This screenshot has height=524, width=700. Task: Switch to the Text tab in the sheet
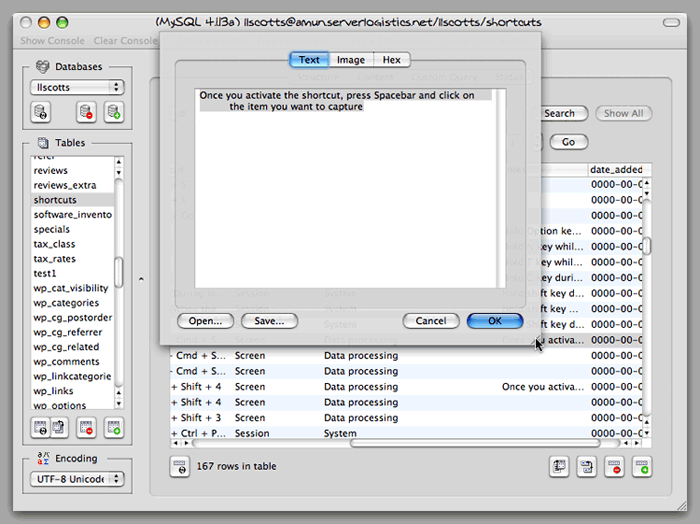309,60
